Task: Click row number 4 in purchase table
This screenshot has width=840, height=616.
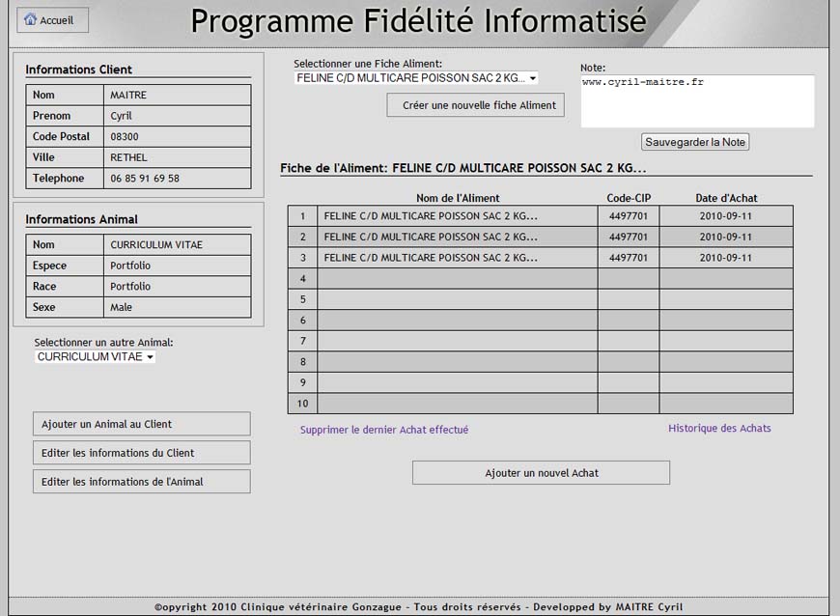Action: point(302,278)
